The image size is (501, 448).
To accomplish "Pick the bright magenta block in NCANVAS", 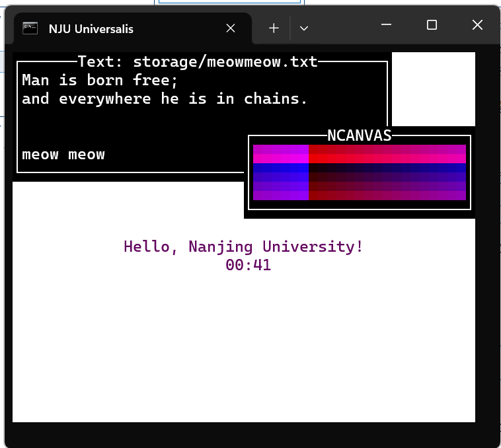I will 281,154.
